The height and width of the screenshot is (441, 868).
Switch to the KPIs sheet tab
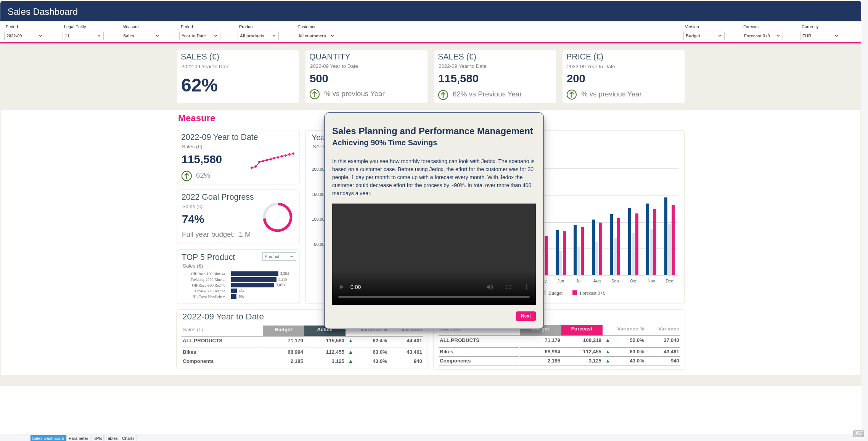[x=98, y=438]
